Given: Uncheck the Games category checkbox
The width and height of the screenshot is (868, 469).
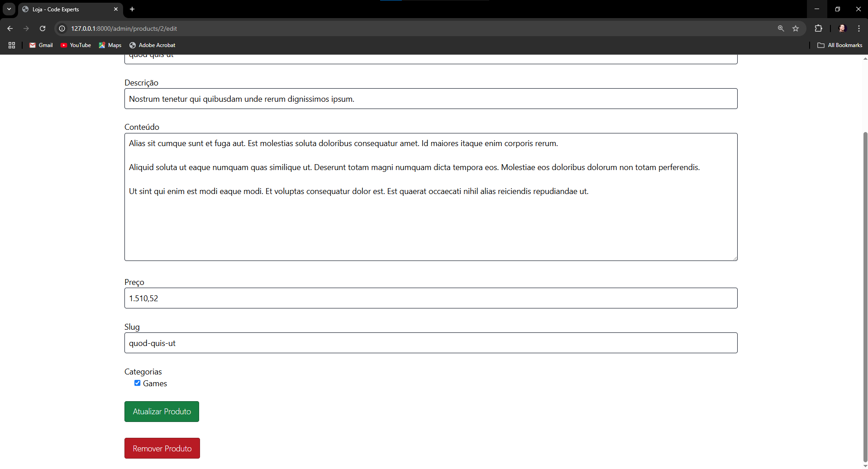Looking at the screenshot, I should click(x=137, y=383).
